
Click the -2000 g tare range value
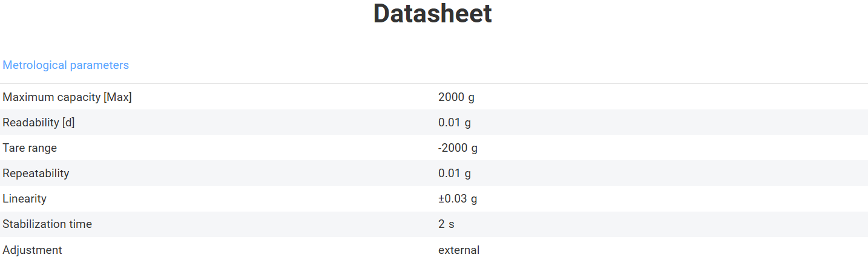point(458,148)
